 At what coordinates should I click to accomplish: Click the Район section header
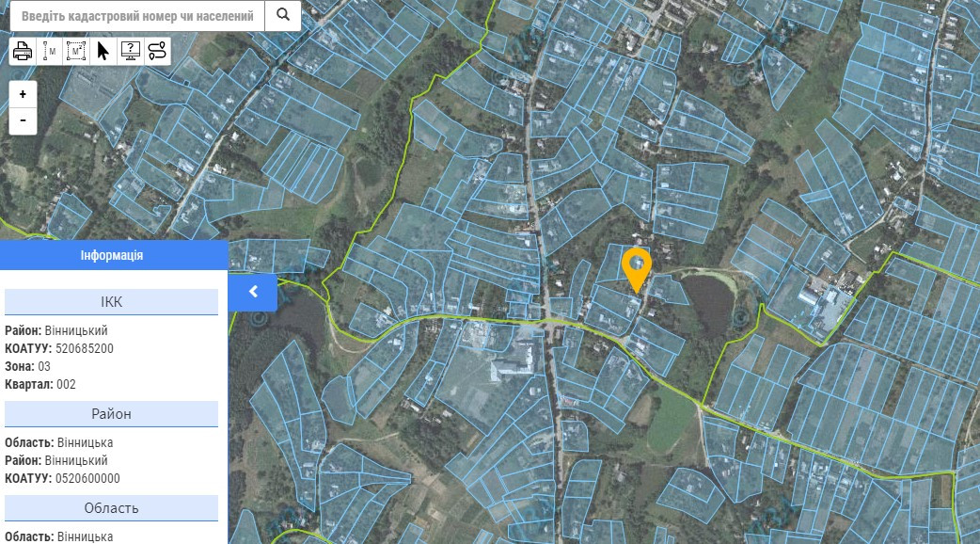pyautogui.click(x=111, y=414)
